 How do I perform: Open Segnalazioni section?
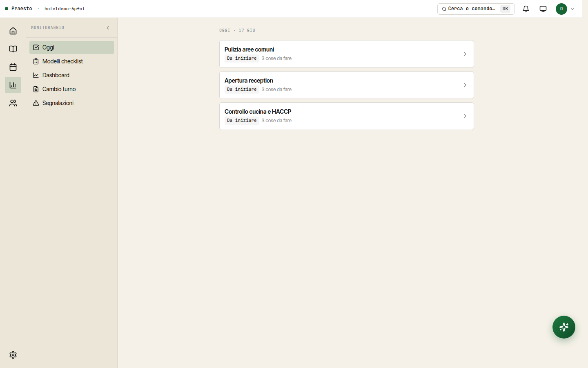pyautogui.click(x=71, y=103)
